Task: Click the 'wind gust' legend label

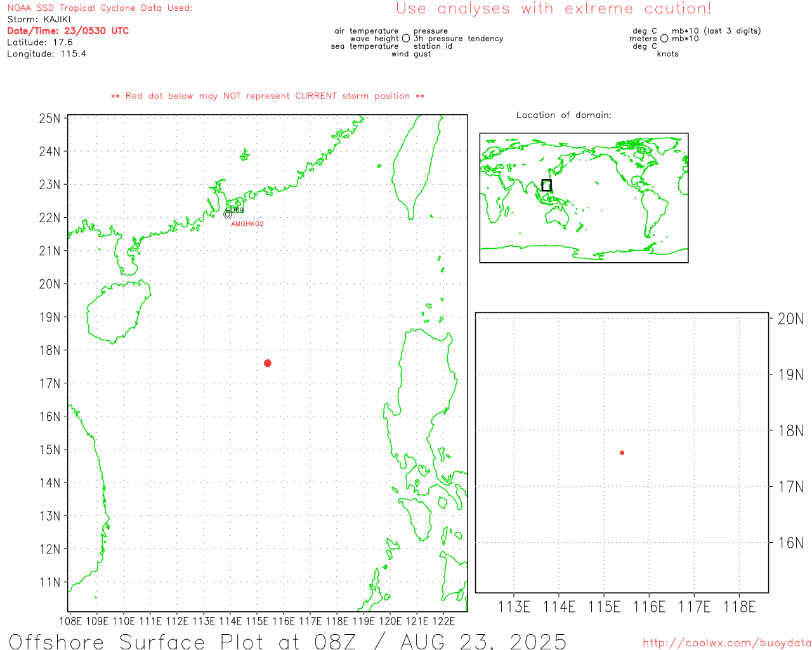Action: [411, 54]
